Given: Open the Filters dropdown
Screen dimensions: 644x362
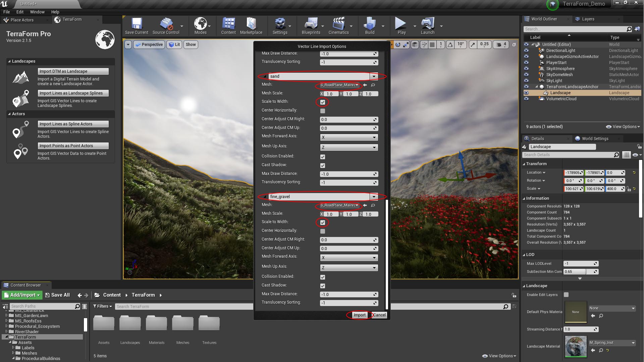Looking at the screenshot, I should tap(102, 306).
